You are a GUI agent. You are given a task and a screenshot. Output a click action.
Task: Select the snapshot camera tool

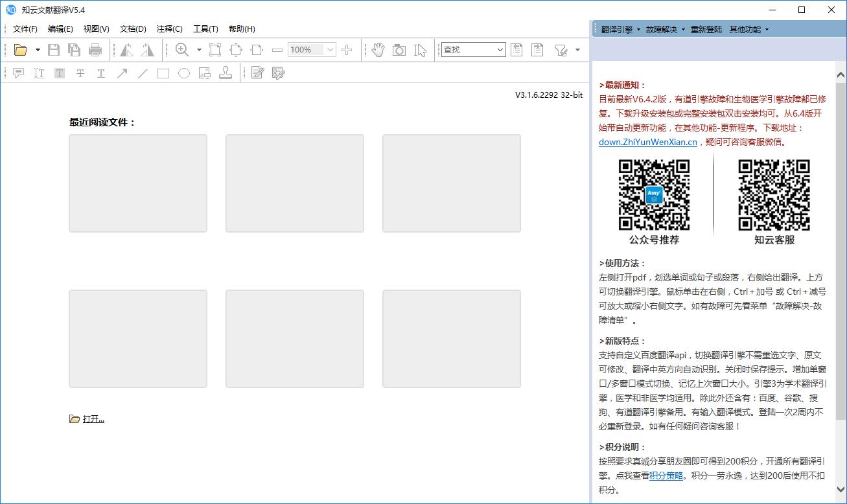[x=399, y=50]
